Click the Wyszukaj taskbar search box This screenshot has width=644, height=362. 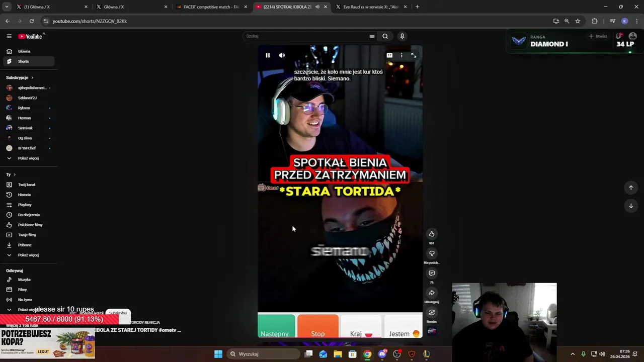pyautogui.click(x=264, y=354)
